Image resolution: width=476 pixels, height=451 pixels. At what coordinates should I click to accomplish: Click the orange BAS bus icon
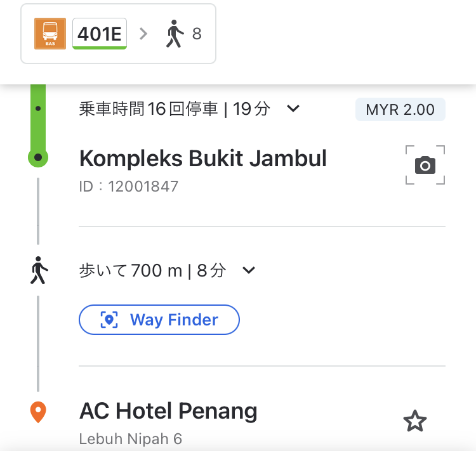click(50, 34)
